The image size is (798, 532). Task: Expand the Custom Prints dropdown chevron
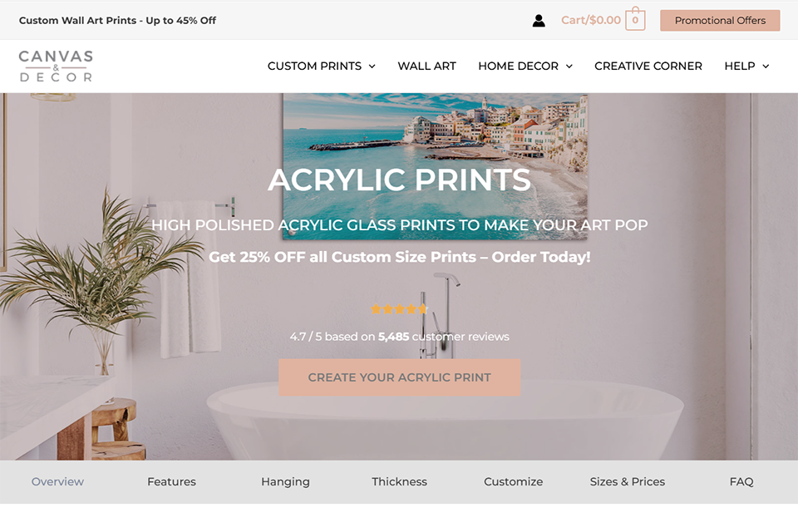point(372,66)
